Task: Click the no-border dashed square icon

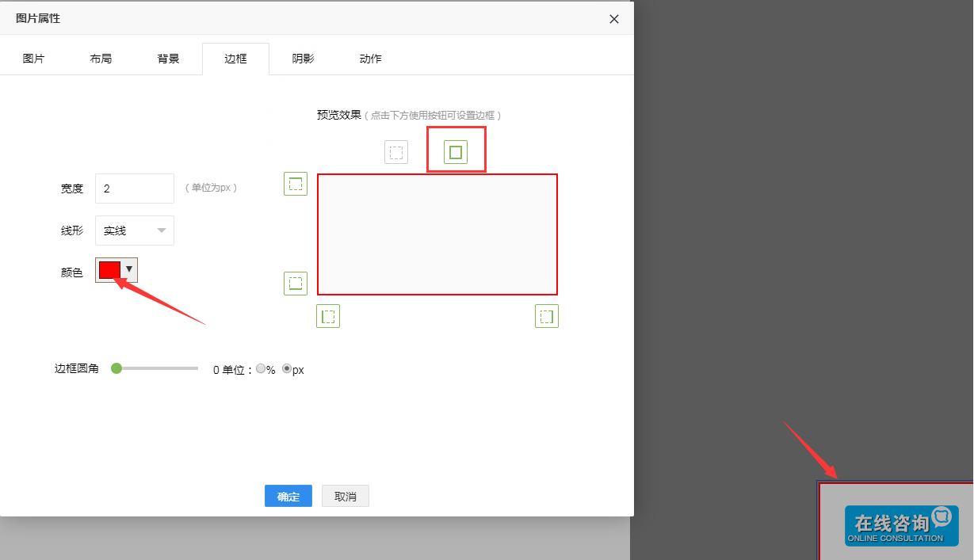Action: pos(396,152)
